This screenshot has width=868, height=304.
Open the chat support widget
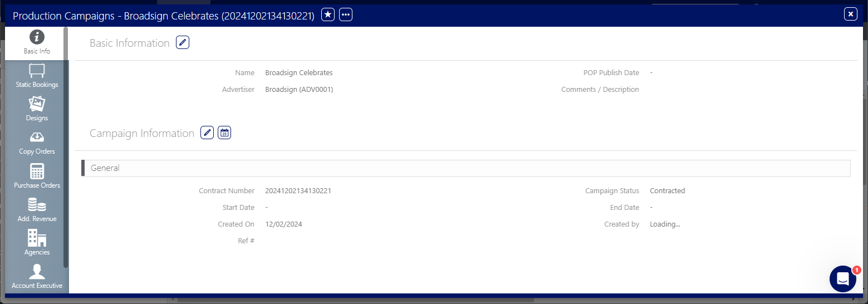tap(842, 278)
